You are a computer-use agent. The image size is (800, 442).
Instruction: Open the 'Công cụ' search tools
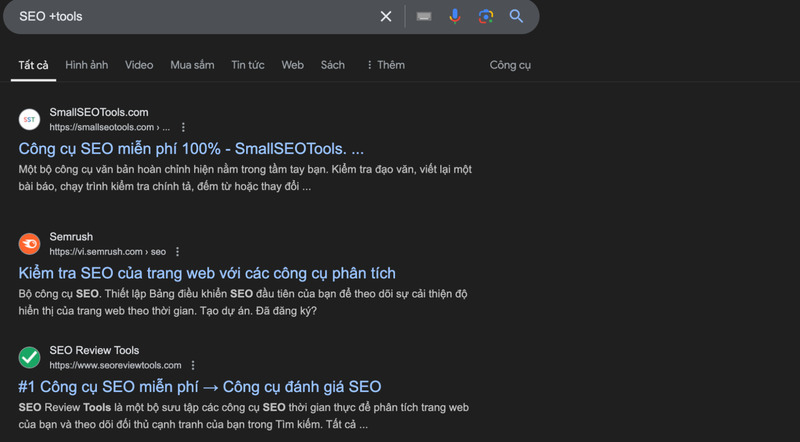click(510, 65)
